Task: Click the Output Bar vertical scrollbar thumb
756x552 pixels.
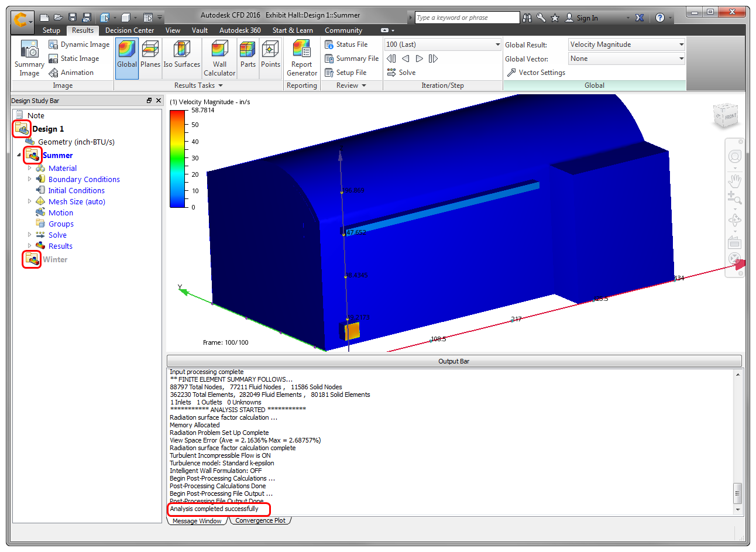Action: coord(737,493)
